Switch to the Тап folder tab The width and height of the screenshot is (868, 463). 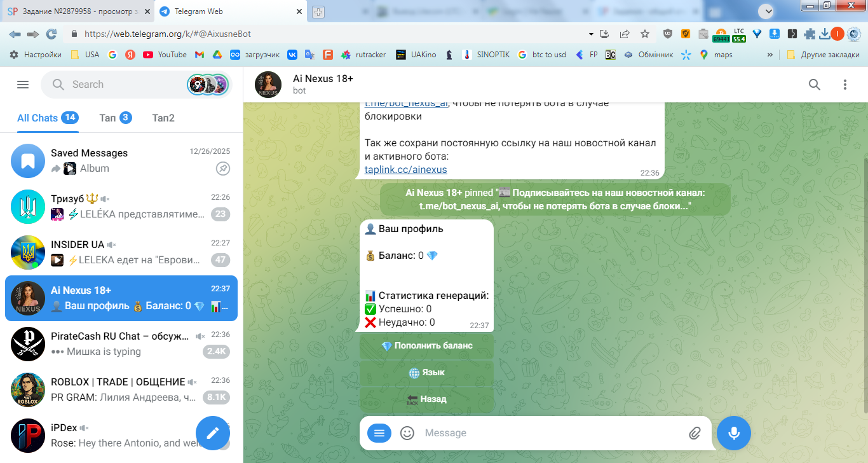click(116, 118)
